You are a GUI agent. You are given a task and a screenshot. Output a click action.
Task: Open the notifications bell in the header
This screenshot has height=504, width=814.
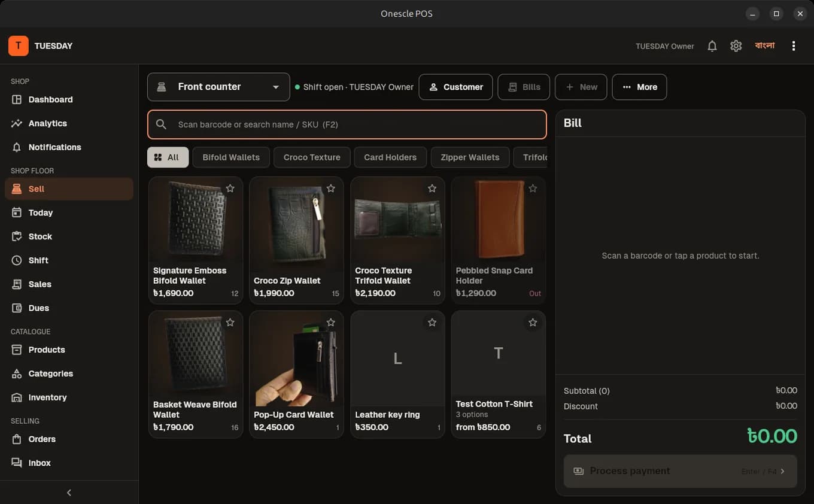[712, 46]
